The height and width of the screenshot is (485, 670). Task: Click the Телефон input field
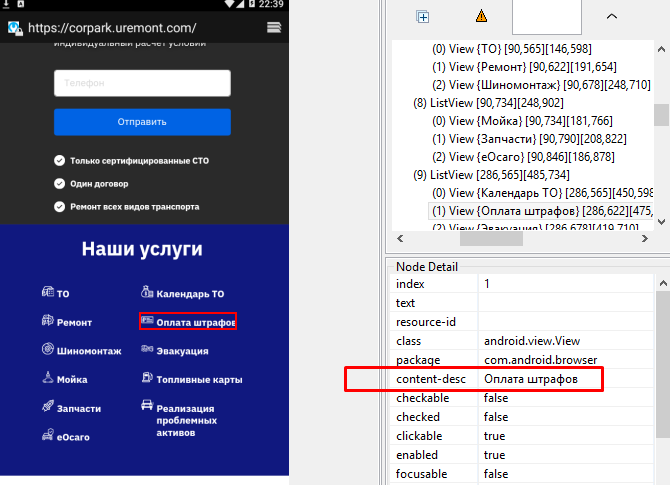coord(142,83)
